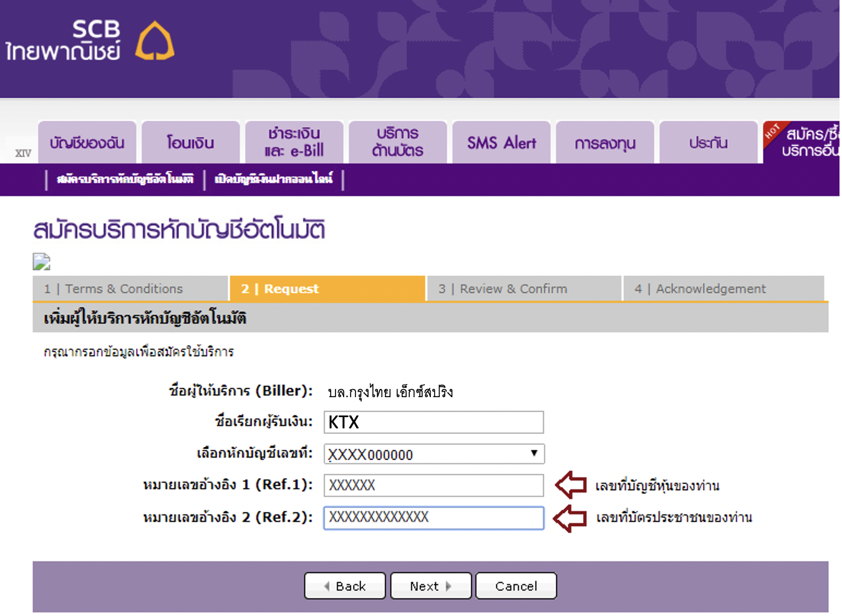Viewport: 842px width, 616px height.
Task: Open the เปิดบัญชีเงินฝากออนไลน์ submenu link
Action: 274,180
